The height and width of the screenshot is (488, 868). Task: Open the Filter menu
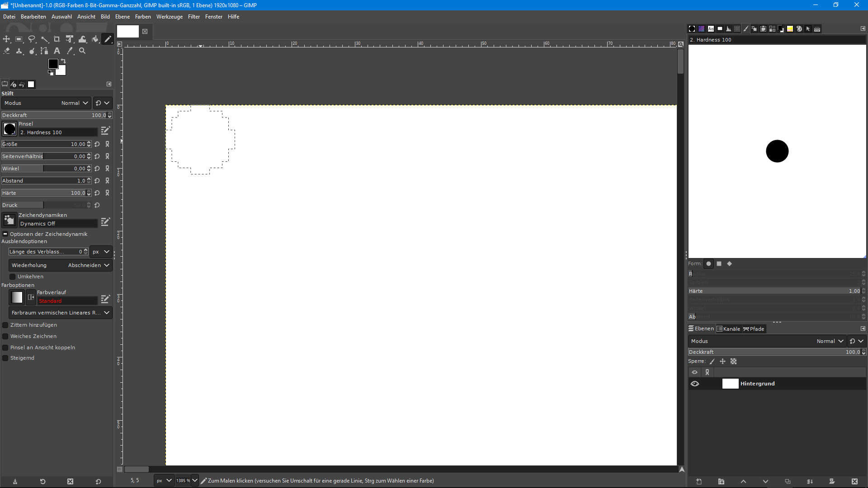tap(193, 17)
